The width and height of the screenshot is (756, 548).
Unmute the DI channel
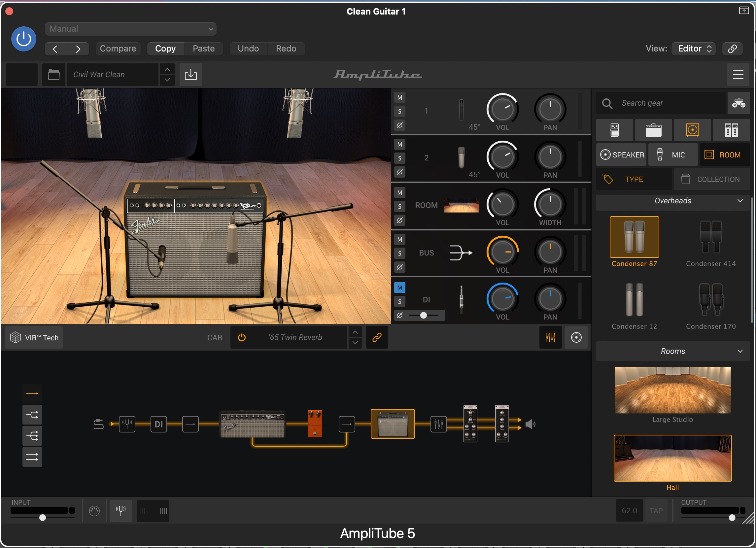400,288
